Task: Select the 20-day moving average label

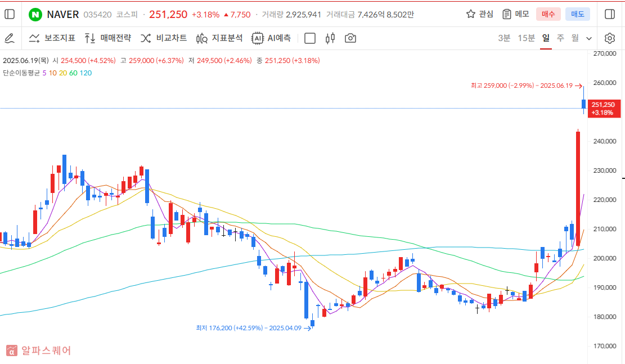Action: [x=63, y=73]
